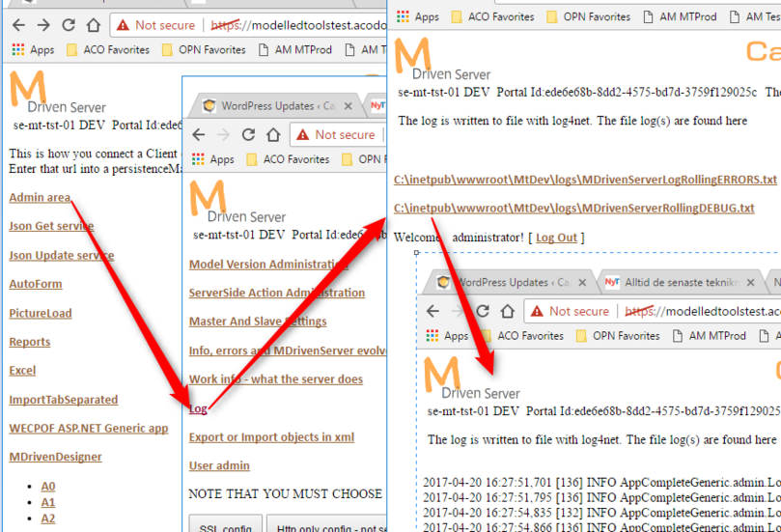Open Info, errors and MDrivenServer link
The width and height of the screenshot is (781, 532).
pos(288,350)
